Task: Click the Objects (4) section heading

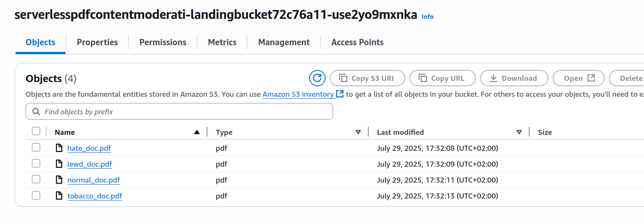Action: click(51, 79)
